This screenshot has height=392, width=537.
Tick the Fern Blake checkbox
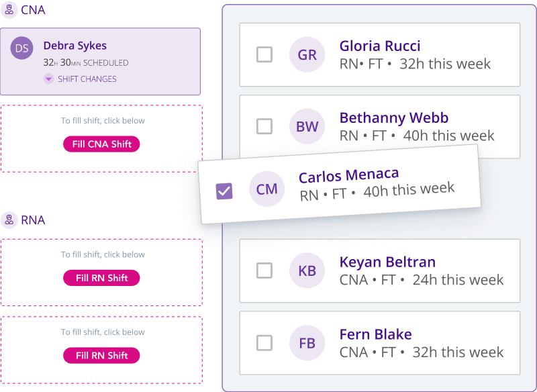tap(264, 343)
